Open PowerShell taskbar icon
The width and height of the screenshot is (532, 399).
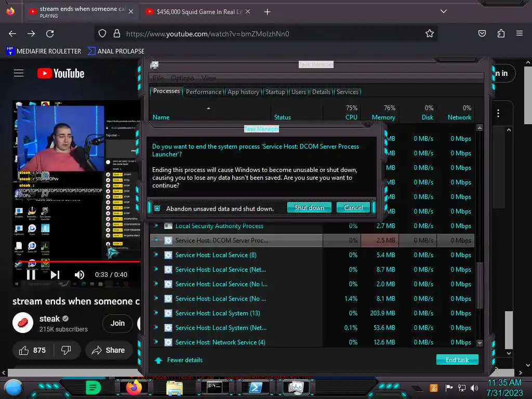(255, 388)
